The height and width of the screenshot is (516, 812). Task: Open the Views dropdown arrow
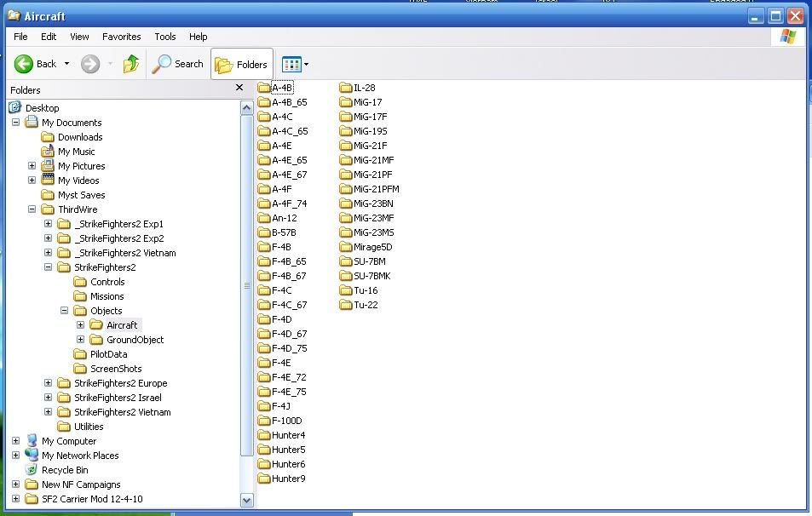[306, 65]
